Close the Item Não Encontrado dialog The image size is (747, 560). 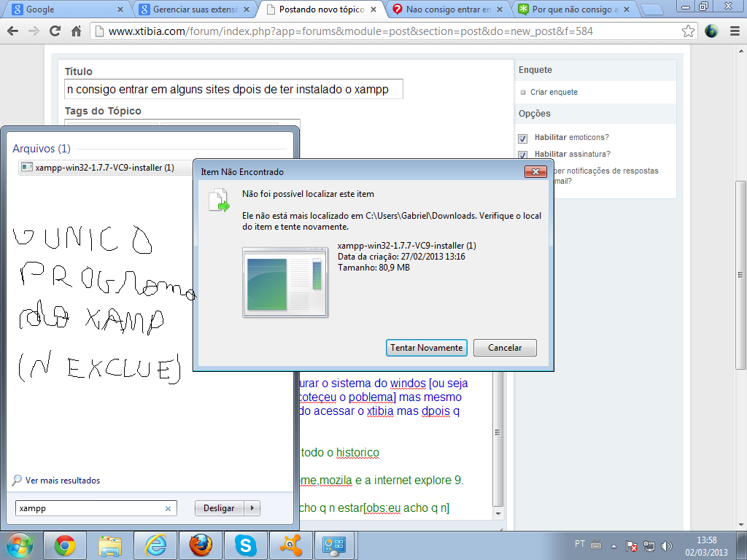click(x=535, y=171)
